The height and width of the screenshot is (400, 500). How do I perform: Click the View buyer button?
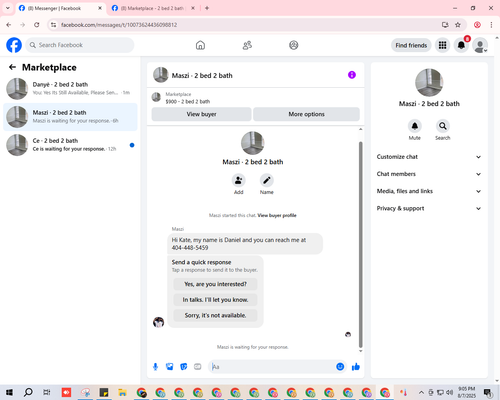pyautogui.click(x=201, y=114)
